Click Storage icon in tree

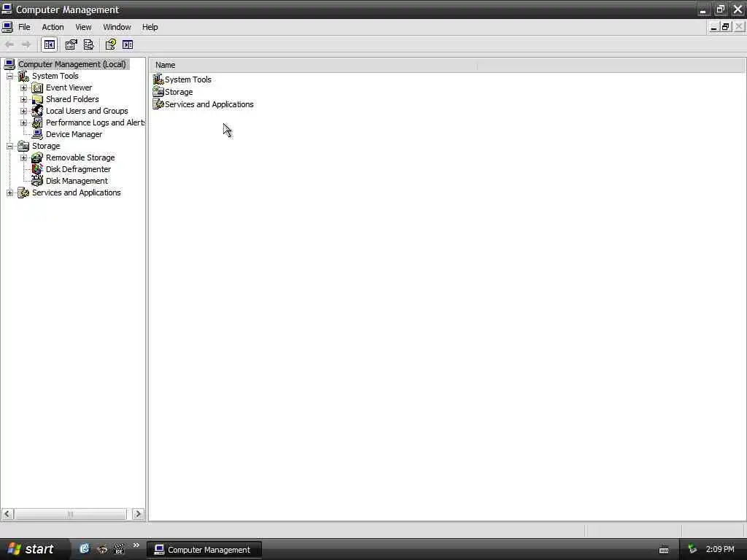[x=23, y=146]
